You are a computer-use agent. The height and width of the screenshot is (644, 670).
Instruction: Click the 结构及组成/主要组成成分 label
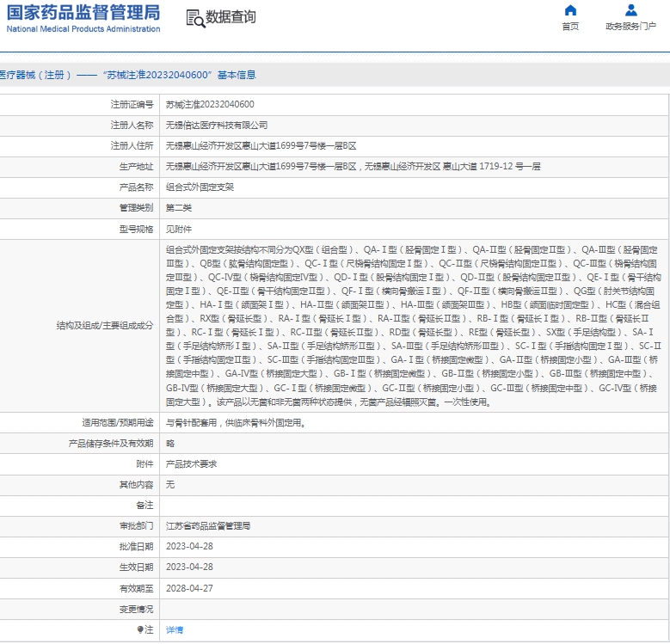[105, 326]
